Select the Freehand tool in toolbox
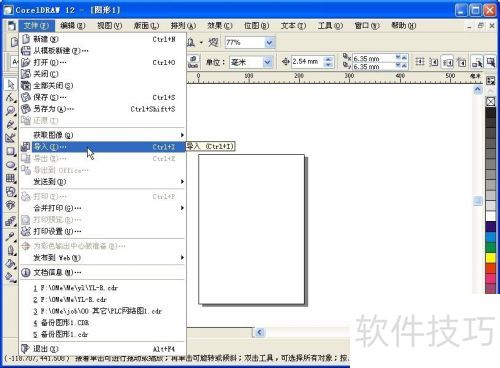The image size is (500, 368). click(10, 124)
